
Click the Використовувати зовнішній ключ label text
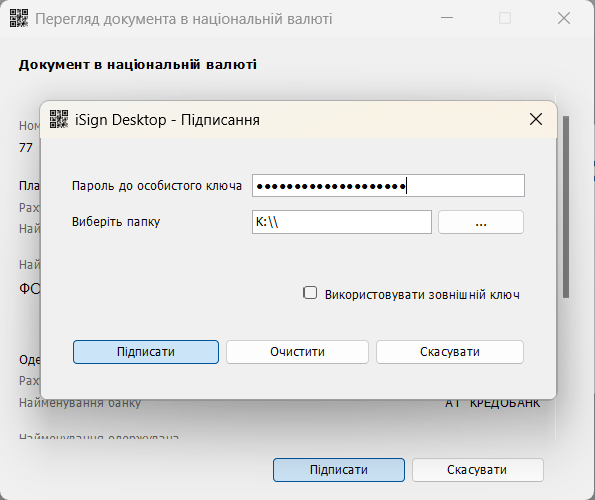pyautogui.click(x=422, y=294)
